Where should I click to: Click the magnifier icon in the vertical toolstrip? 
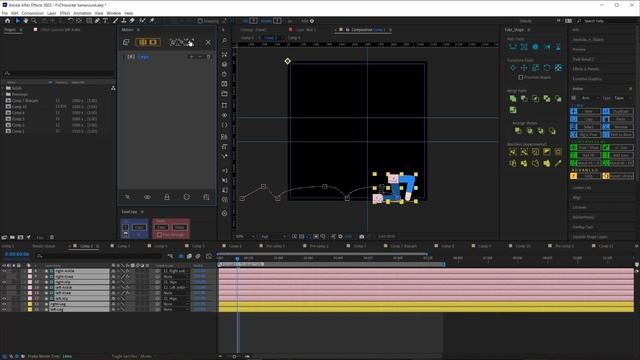click(224, 41)
